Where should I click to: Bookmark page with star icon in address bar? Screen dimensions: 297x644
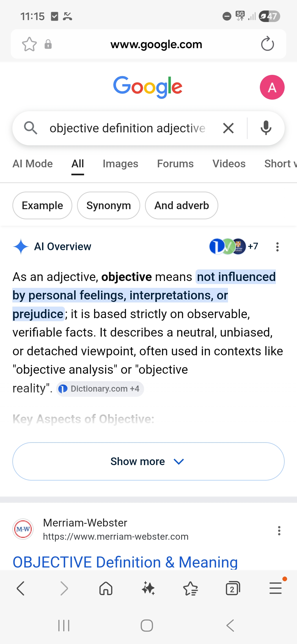tap(29, 44)
